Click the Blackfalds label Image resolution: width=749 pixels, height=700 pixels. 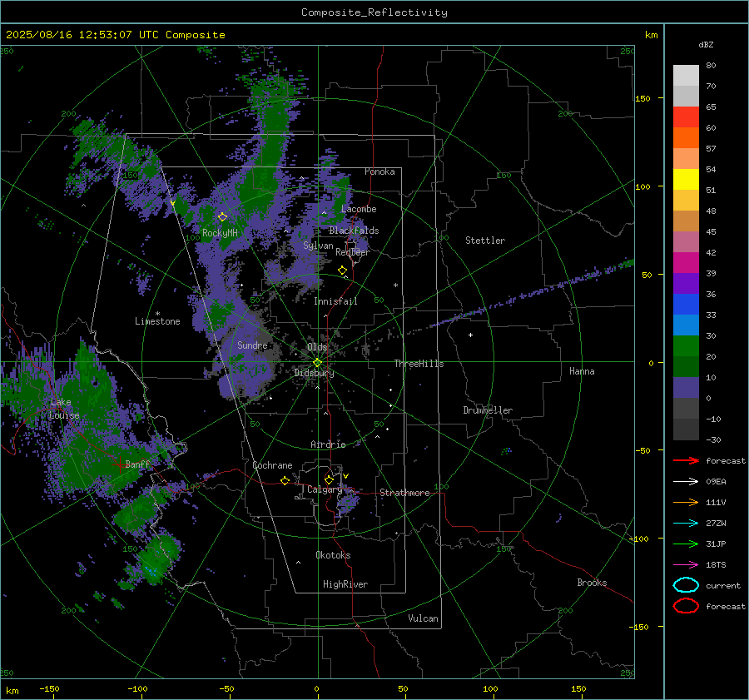(x=354, y=231)
